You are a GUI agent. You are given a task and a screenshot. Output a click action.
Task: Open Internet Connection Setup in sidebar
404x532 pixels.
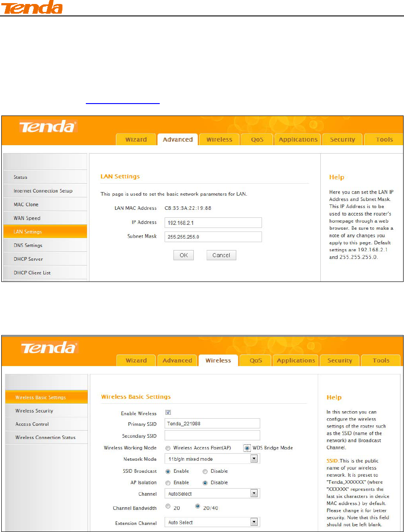(45, 191)
